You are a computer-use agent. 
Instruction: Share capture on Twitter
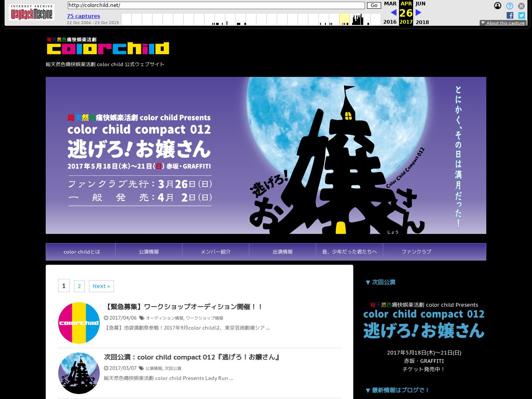point(521,15)
